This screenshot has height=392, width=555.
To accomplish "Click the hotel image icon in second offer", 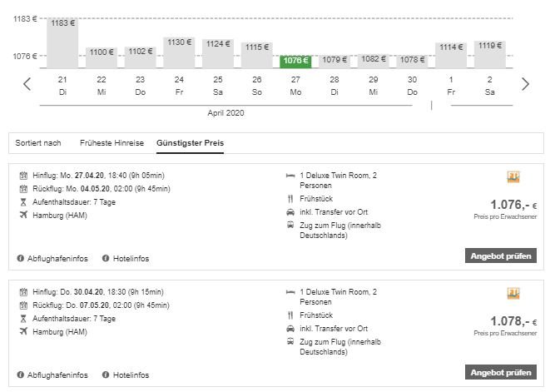I will click(513, 294).
